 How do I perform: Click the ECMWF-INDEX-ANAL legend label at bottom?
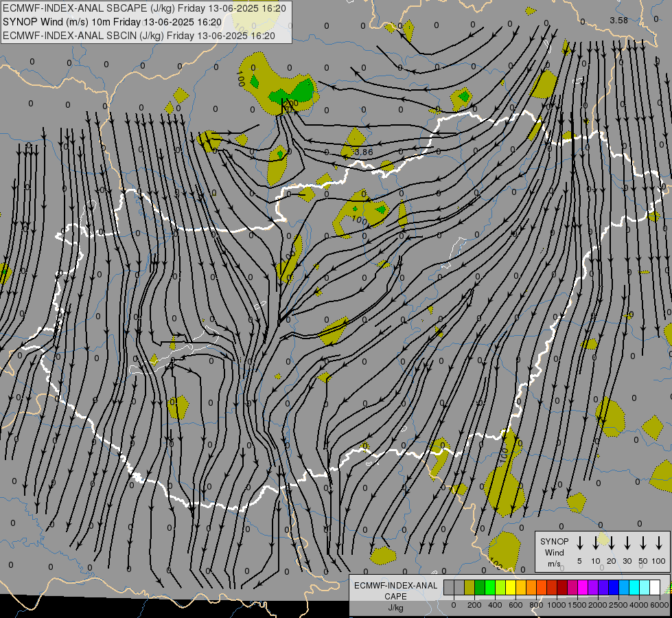click(395, 586)
